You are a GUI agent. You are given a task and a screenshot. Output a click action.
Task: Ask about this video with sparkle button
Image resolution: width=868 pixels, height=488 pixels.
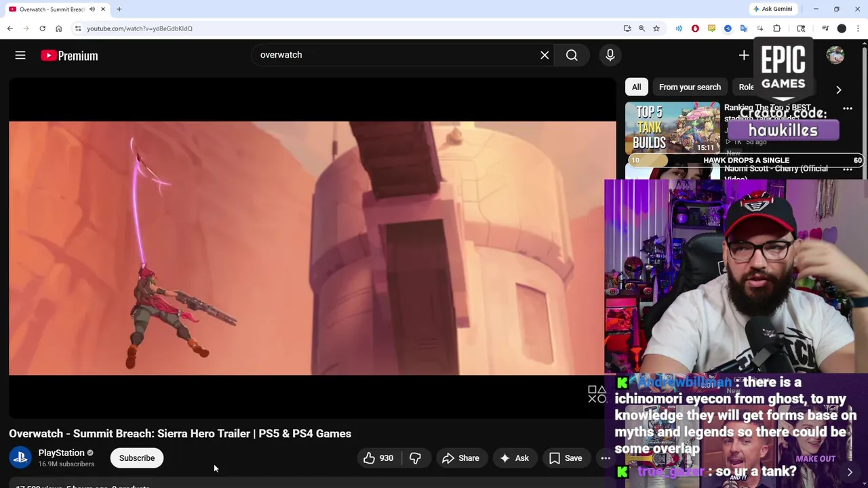click(514, 458)
